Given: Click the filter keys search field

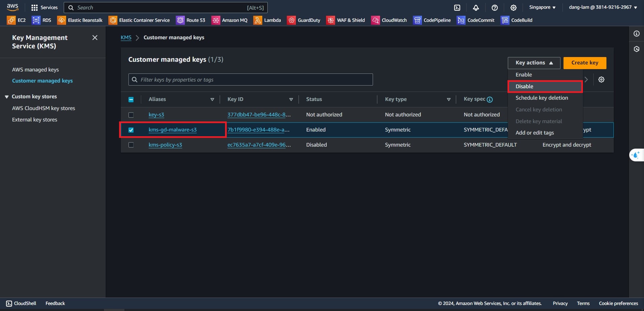Looking at the screenshot, I should tap(251, 80).
